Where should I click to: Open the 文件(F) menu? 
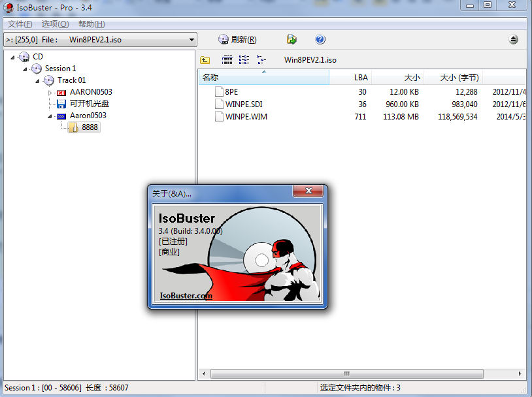click(20, 24)
